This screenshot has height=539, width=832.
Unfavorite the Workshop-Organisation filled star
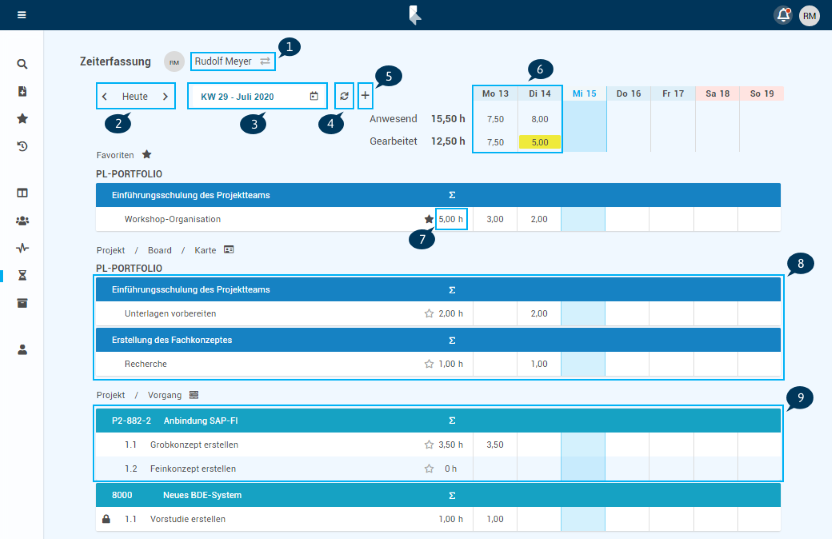point(429,219)
